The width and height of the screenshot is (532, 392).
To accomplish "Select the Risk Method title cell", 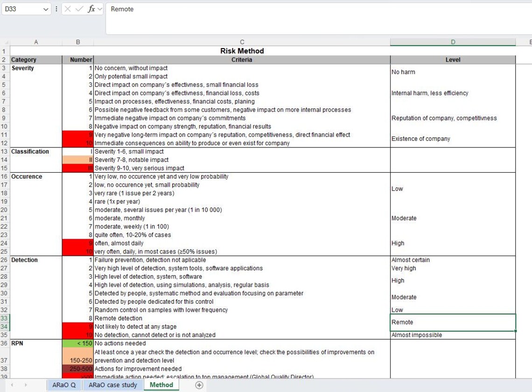I will pos(242,51).
